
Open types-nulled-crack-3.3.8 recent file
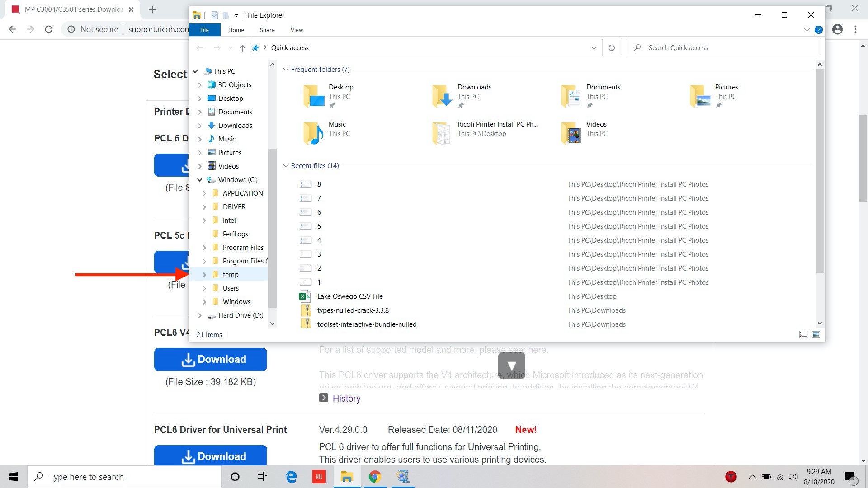tap(353, 310)
